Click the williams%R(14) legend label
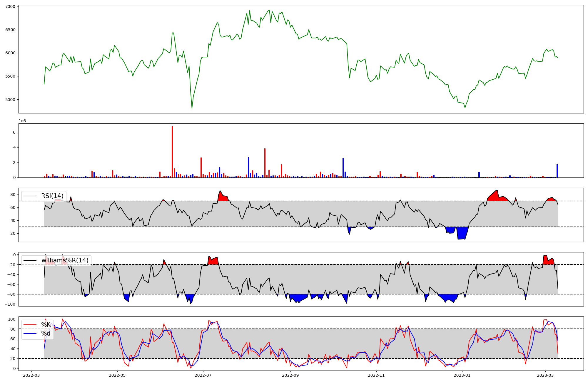588x382 pixels. tap(65, 260)
